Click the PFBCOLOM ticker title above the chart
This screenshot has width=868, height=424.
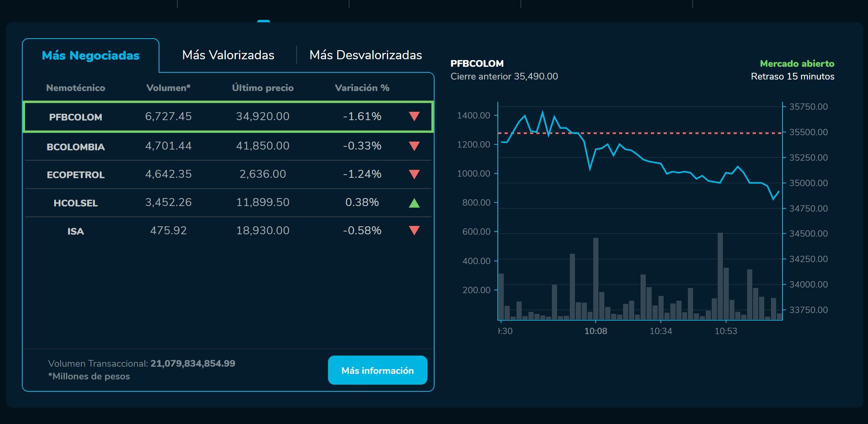(477, 63)
